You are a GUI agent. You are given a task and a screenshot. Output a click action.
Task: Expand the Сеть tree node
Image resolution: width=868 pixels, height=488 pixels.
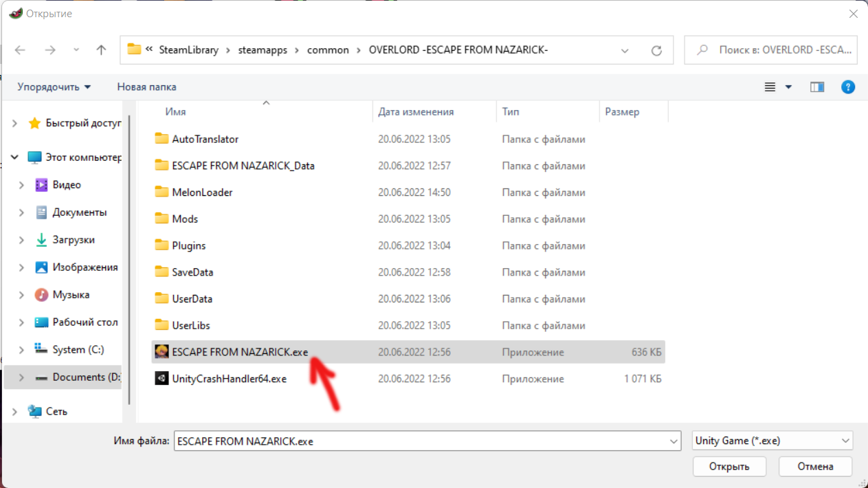tap(14, 411)
